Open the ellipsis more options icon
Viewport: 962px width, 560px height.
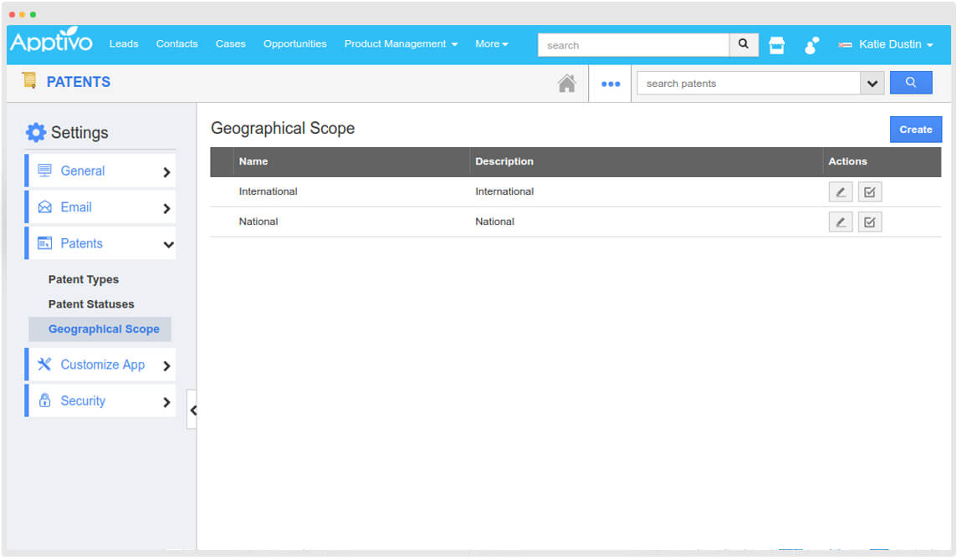coord(610,83)
